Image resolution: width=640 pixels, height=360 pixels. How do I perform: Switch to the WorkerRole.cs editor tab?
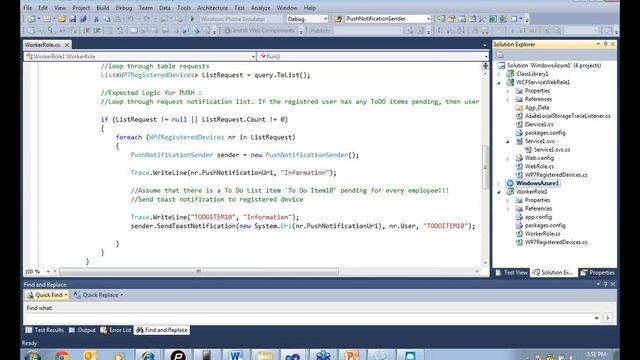42,44
